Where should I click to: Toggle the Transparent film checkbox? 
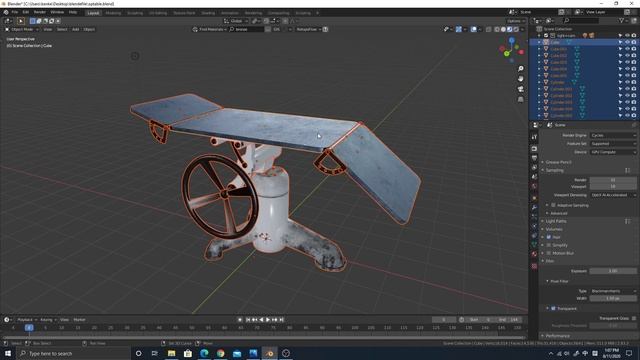553,309
